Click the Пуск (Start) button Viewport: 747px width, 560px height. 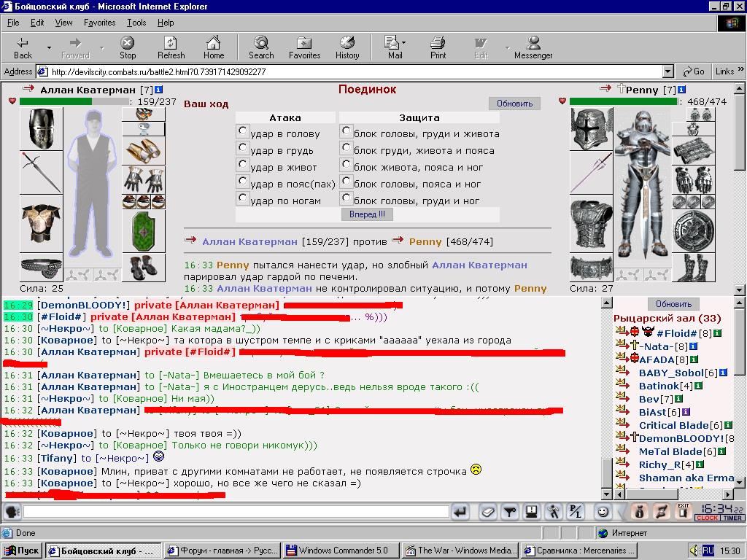[x=22, y=551]
